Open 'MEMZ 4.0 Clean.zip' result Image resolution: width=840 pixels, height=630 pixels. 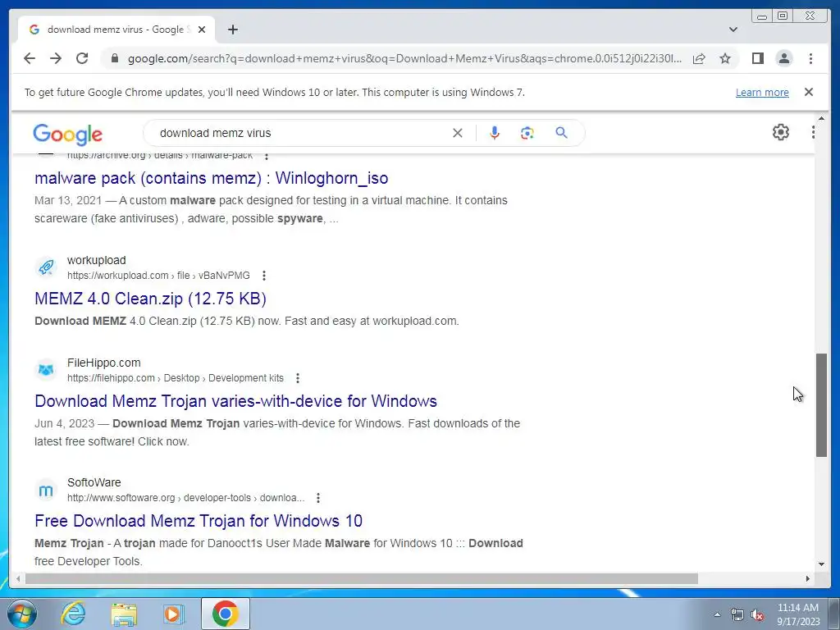[x=150, y=299]
